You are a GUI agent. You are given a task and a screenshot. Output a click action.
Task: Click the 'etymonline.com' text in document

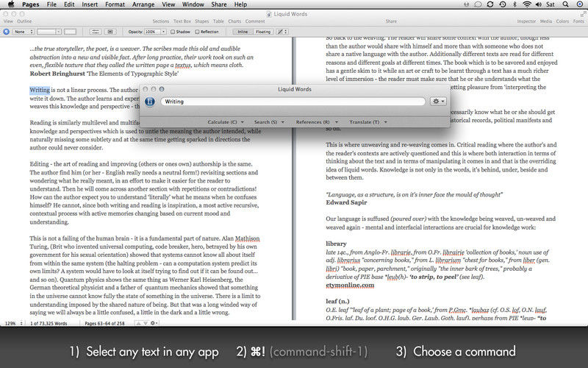click(350, 285)
